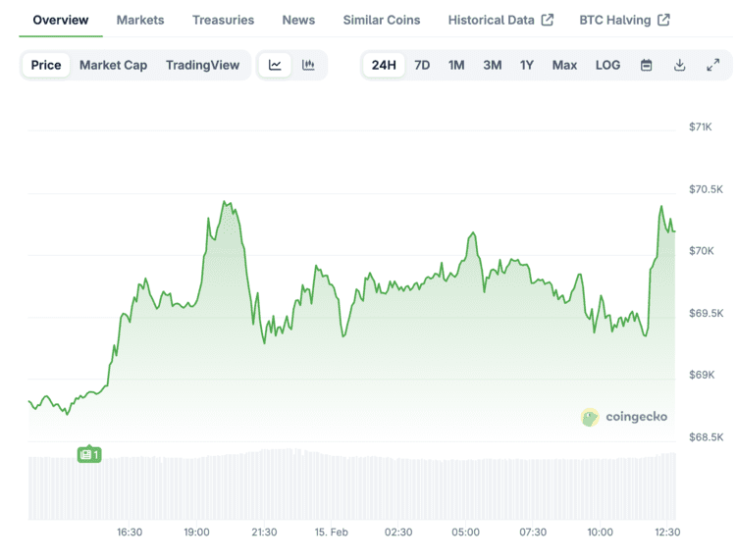Image resolution: width=736 pixels, height=560 pixels.
Task: Go to the Treasuries tab
Action: (223, 20)
